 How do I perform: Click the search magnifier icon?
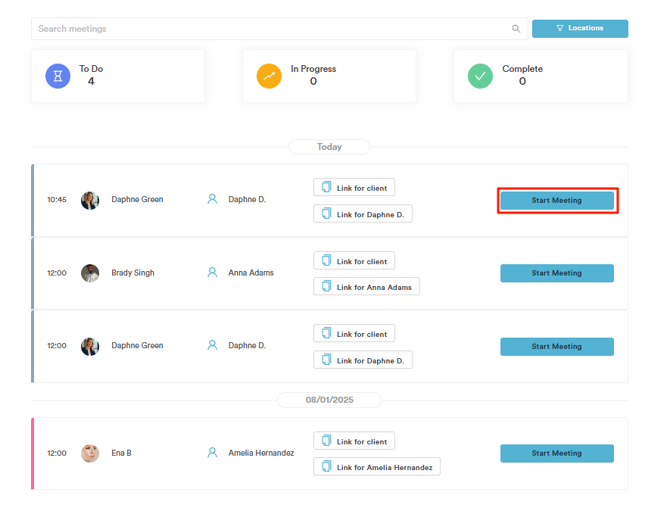pyautogui.click(x=516, y=29)
